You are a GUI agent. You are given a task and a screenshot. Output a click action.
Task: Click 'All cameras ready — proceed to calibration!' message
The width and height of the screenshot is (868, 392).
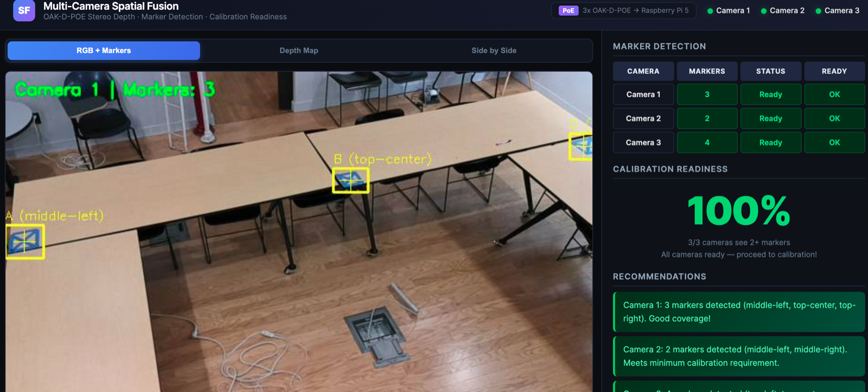tap(739, 255)
